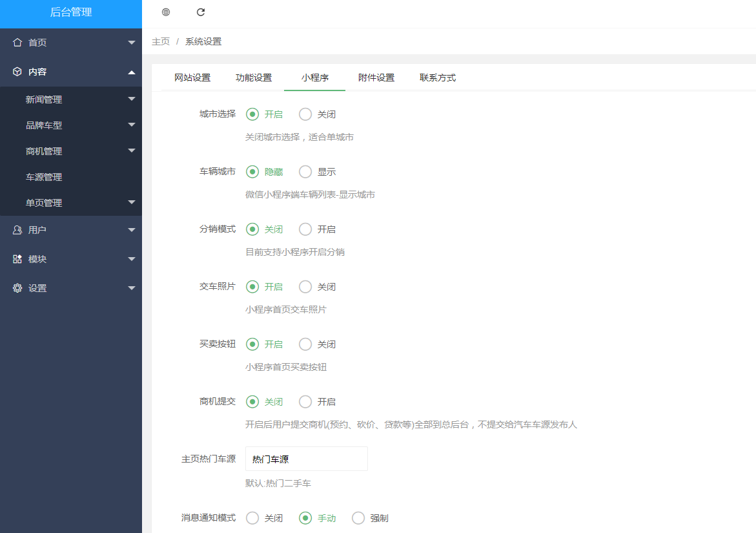756x533 pixels.
Task: Select 强制 mode for 消息通知模式
Action: click(x=358, y=517)
